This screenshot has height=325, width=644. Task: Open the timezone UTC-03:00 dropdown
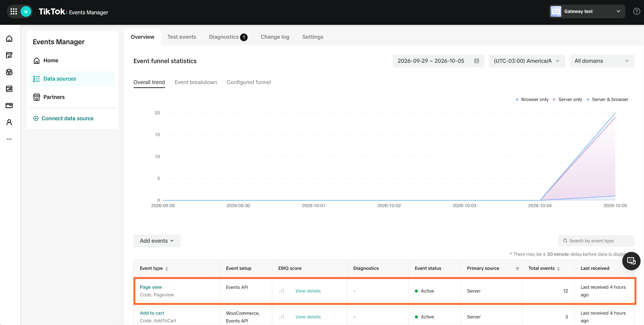(527, 61)
